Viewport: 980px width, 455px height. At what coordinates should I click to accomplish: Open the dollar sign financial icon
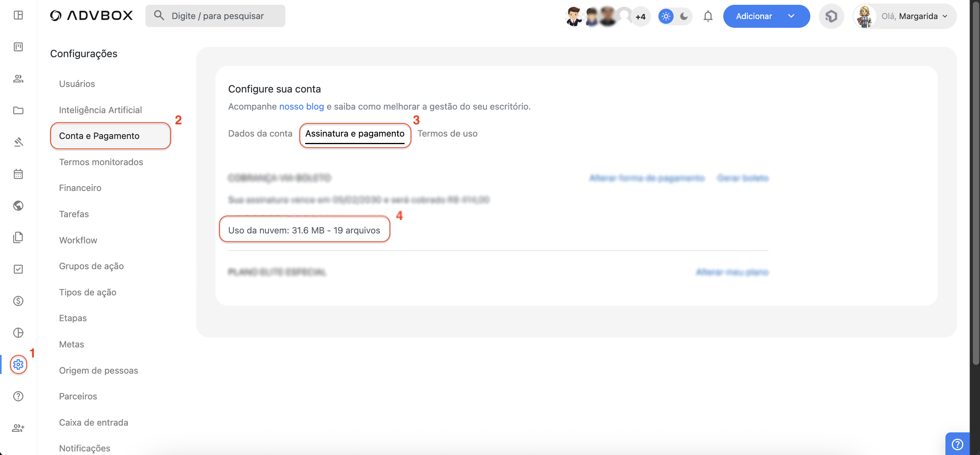[18, 301]
